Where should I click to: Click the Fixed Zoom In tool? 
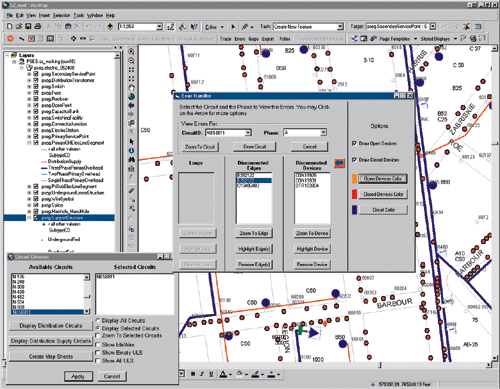pos(131,70)
